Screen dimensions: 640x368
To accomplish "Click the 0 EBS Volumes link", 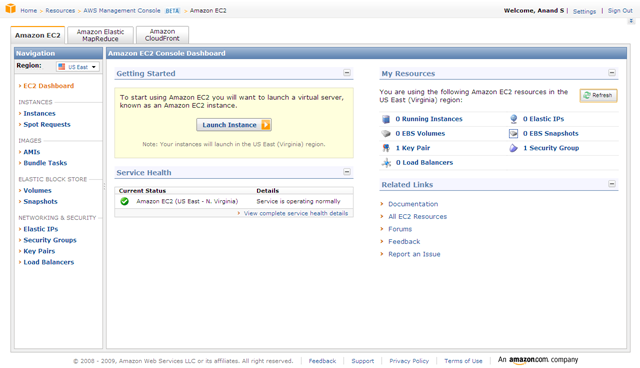I will pos(420,133).
